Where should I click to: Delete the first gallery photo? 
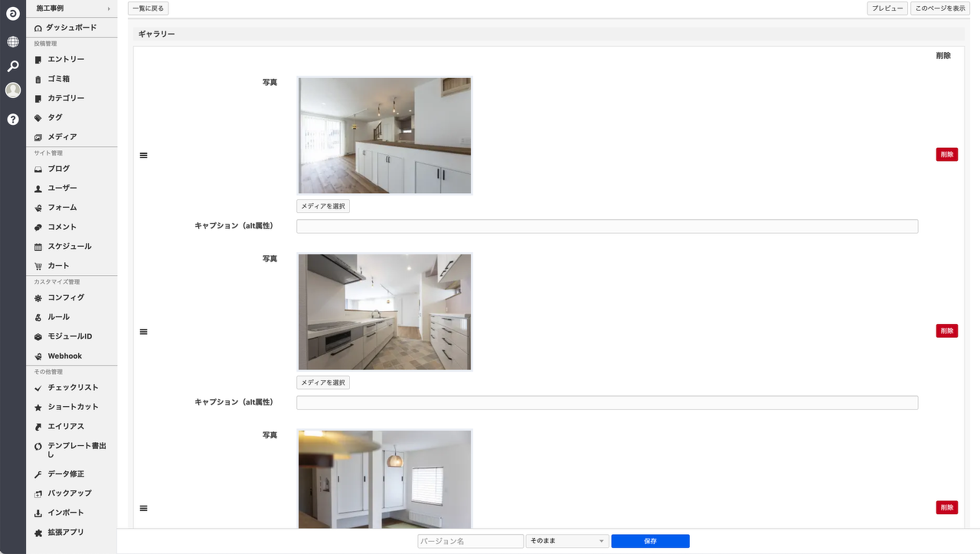946,155
